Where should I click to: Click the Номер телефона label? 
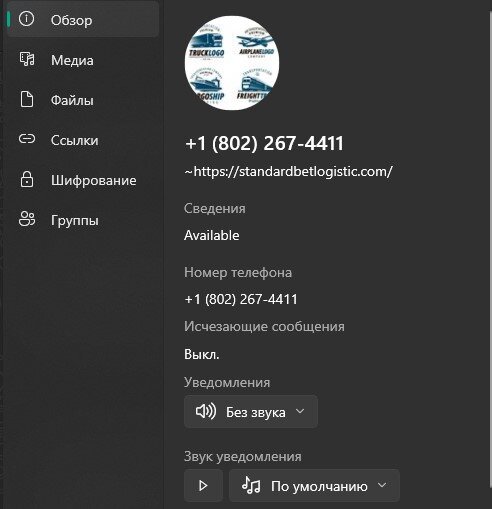(238, 272)
